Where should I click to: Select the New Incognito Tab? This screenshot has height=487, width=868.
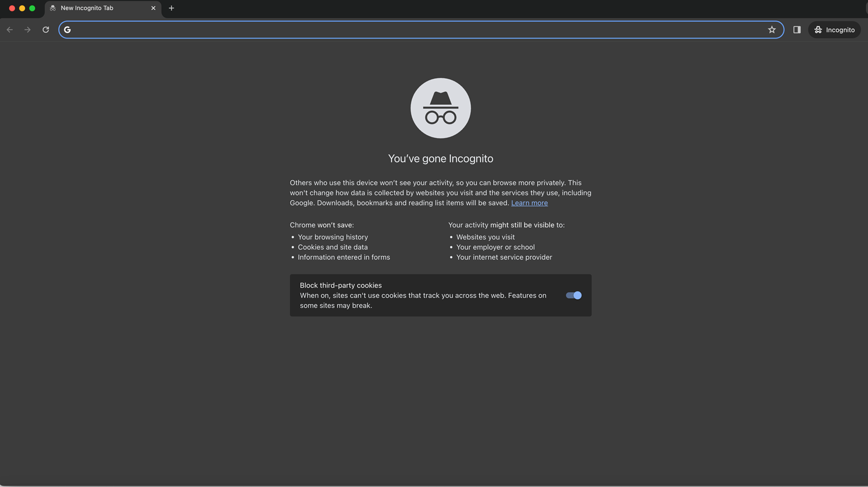[103, 9]
